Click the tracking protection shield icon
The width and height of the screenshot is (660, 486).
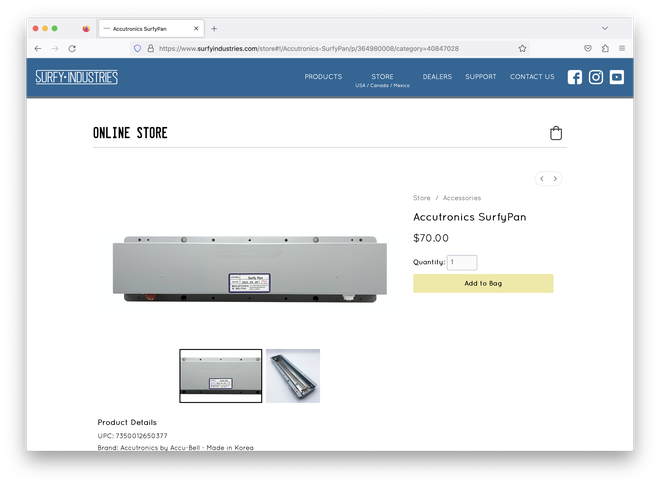coord(137,48)
